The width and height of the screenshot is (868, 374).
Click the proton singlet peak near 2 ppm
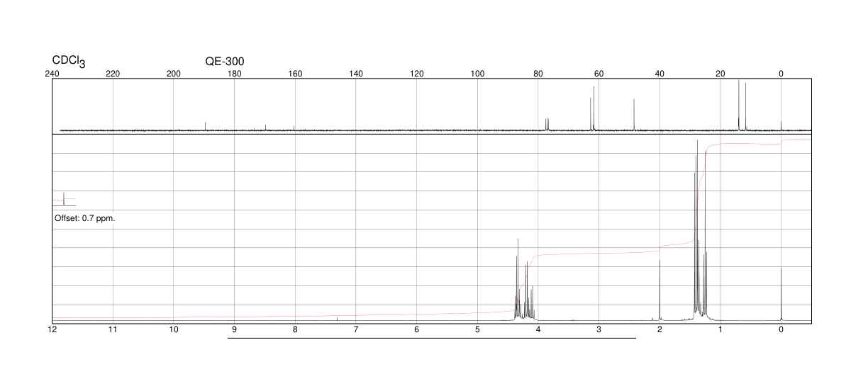click(x=660, y=290)
